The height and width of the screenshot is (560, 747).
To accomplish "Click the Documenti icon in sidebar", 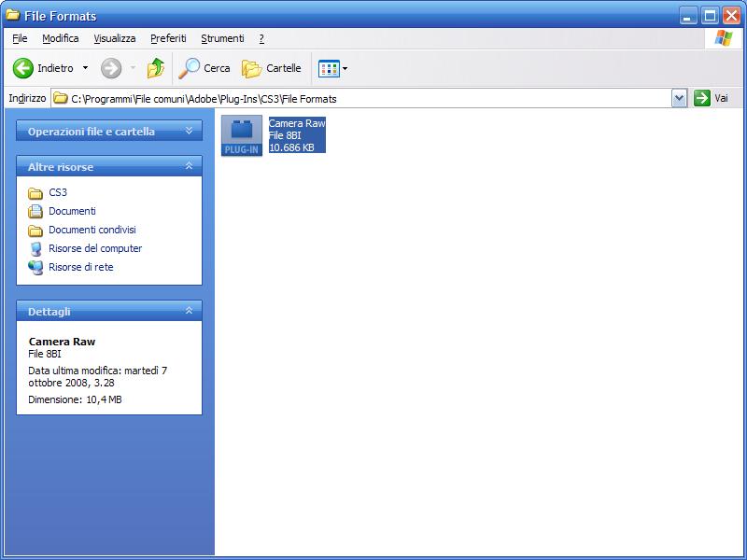I will (x=35, y=211).
